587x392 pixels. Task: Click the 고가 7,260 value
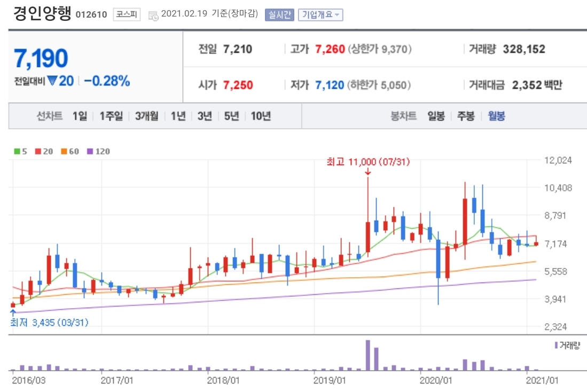[330, 49]
